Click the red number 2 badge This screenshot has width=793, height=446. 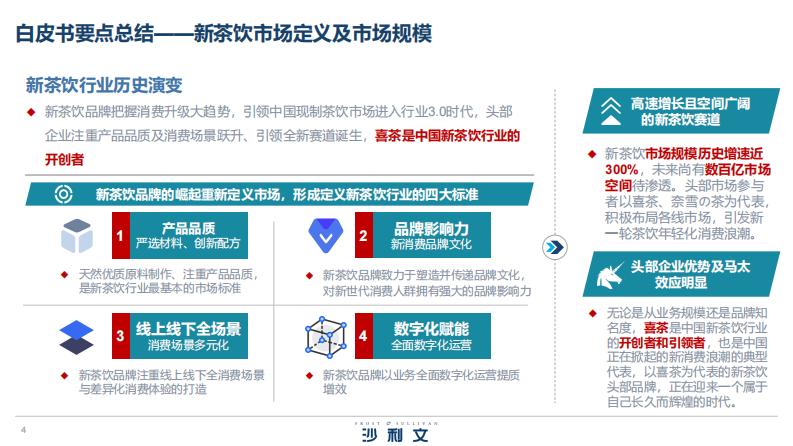click(364, 235)
